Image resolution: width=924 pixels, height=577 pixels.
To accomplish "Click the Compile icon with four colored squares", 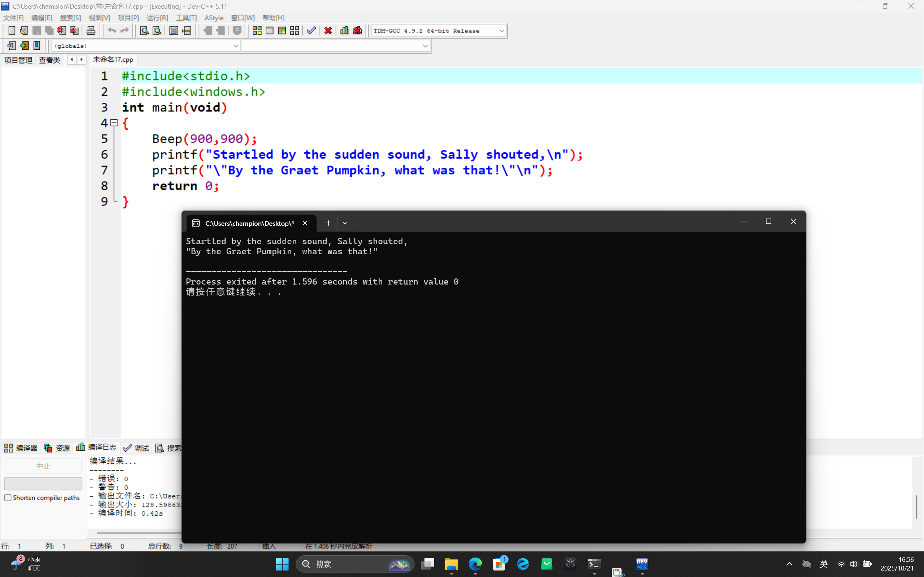I will click(x=257, y=31).
